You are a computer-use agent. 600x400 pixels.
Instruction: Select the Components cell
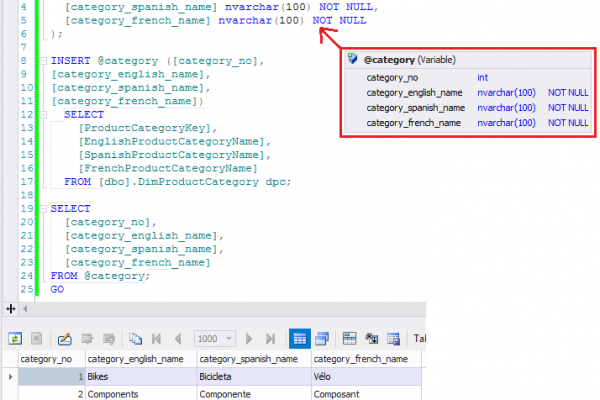[141, 393]
